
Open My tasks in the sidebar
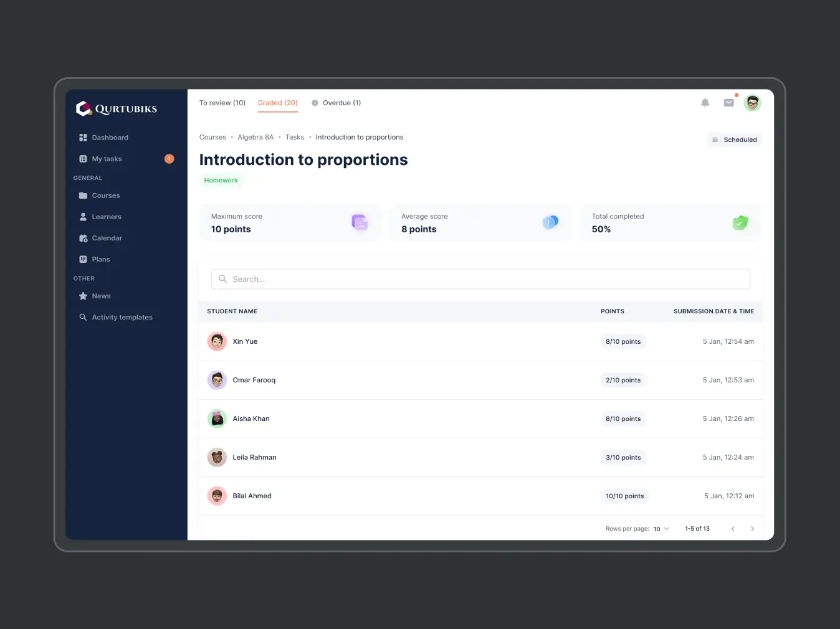(107, 159)
